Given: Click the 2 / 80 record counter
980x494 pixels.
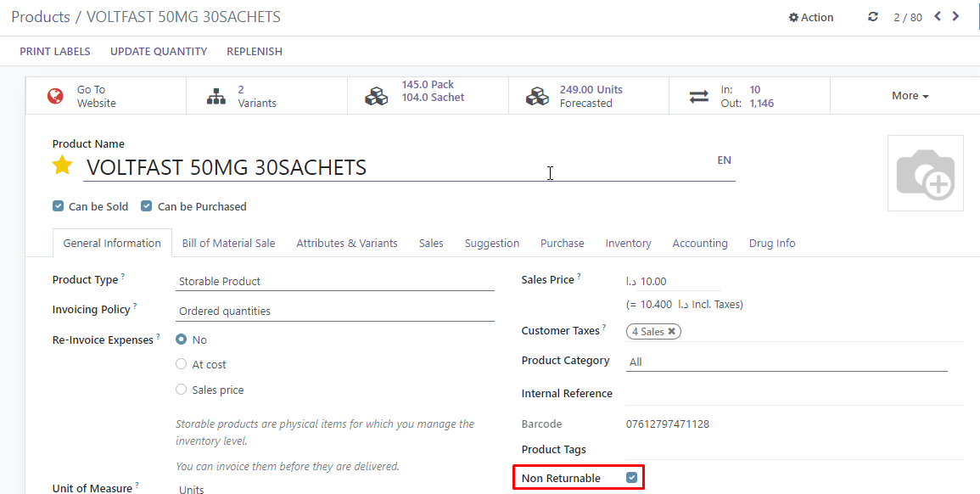Looking at the screenshot, I should (908, 18).
